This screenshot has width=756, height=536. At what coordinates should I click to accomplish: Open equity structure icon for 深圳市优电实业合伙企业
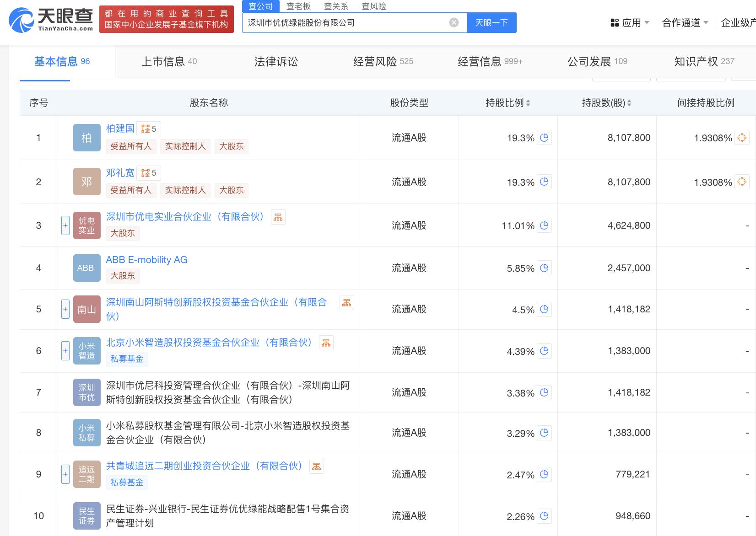tap(278, 218)
